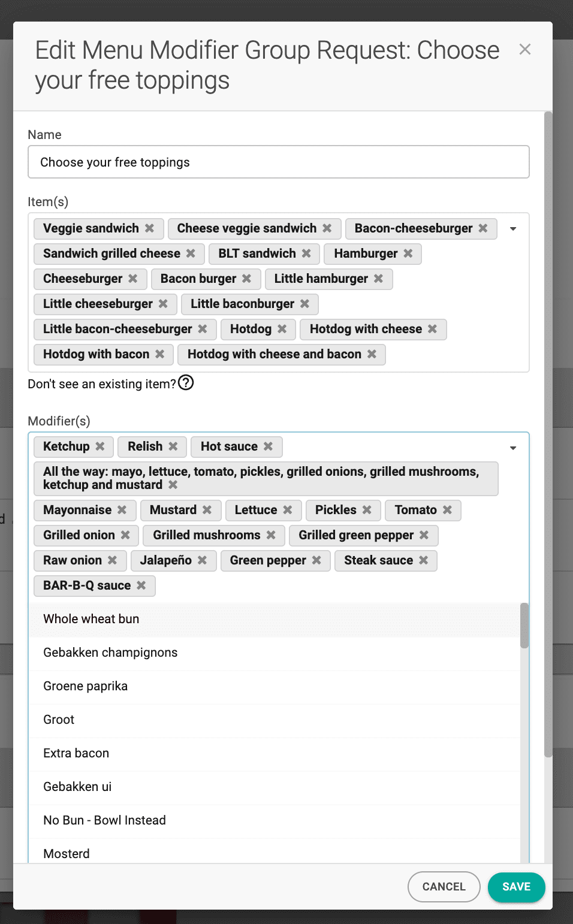
Task: Remove the BAR-B-Q sauce modifier
Action: pos(141,585)
